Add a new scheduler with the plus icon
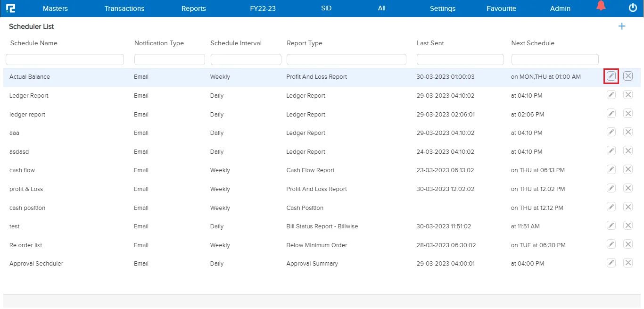Viewport: 644px width, 309px height. [621, 26]
